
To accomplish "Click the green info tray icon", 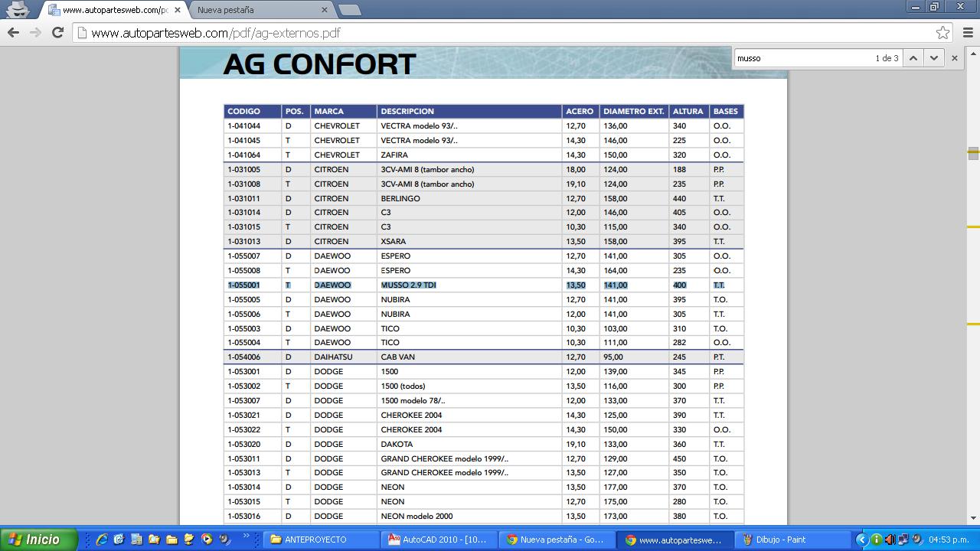I will [877, 540].
